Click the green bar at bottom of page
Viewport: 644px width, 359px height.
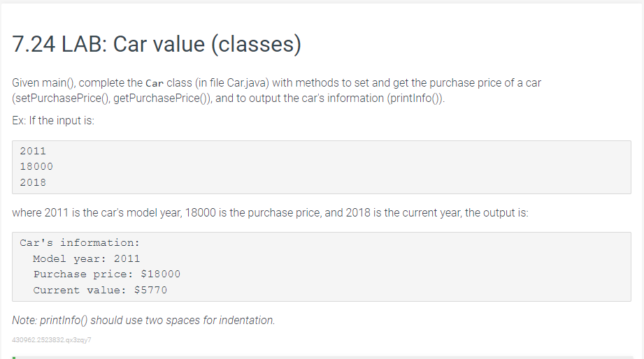14,358
